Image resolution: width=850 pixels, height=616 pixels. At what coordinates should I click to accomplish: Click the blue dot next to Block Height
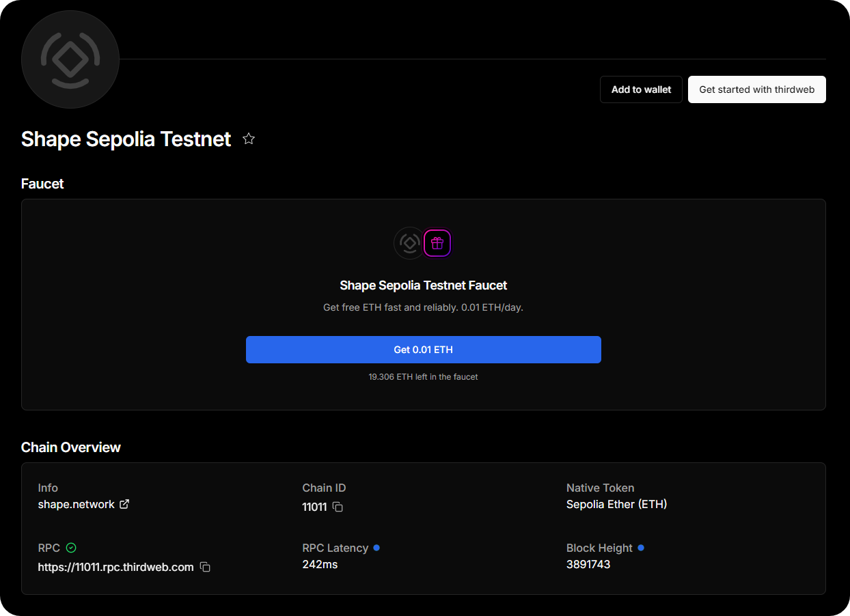641,548
